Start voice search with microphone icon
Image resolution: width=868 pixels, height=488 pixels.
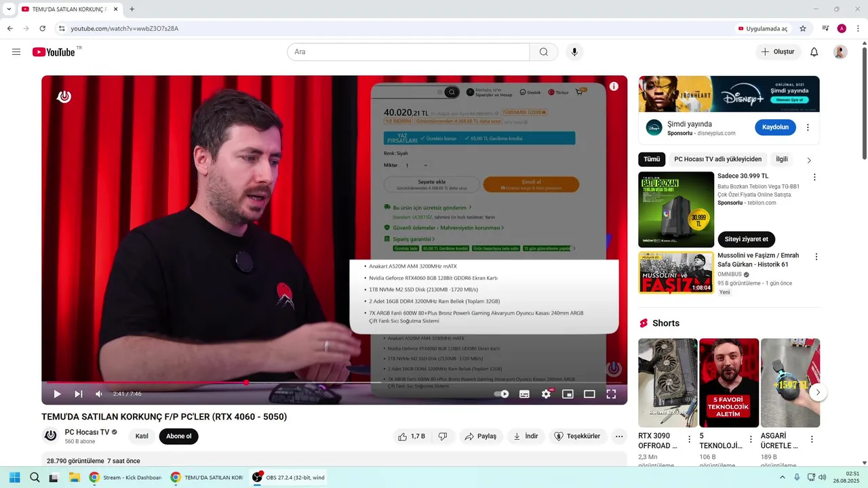(x=574, y=52)
